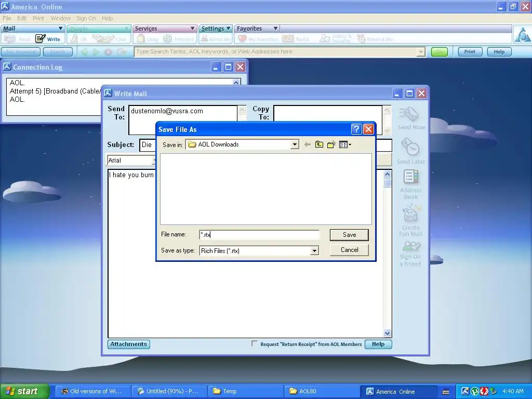This screenshot has height=399, width=532.
Task: Click the Radio icon
Action: click(x=288, y=38)
